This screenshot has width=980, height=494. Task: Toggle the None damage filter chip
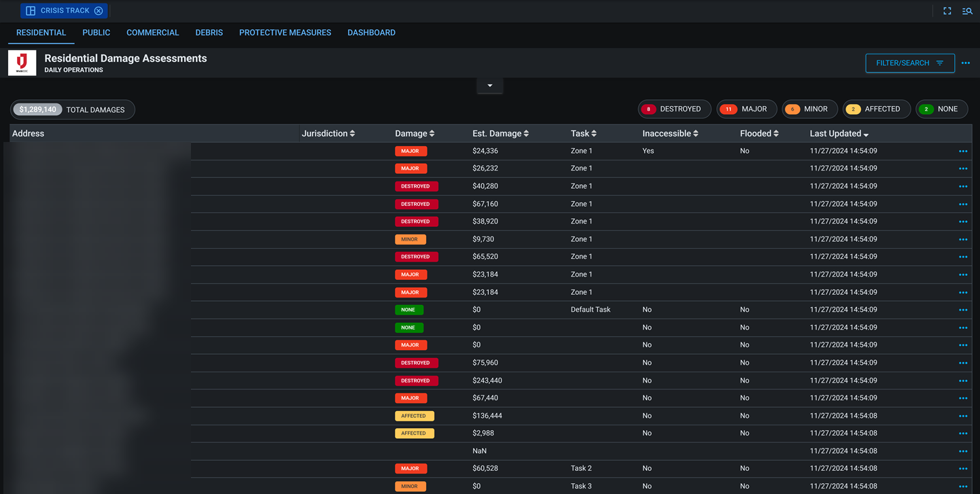[941, 109]
